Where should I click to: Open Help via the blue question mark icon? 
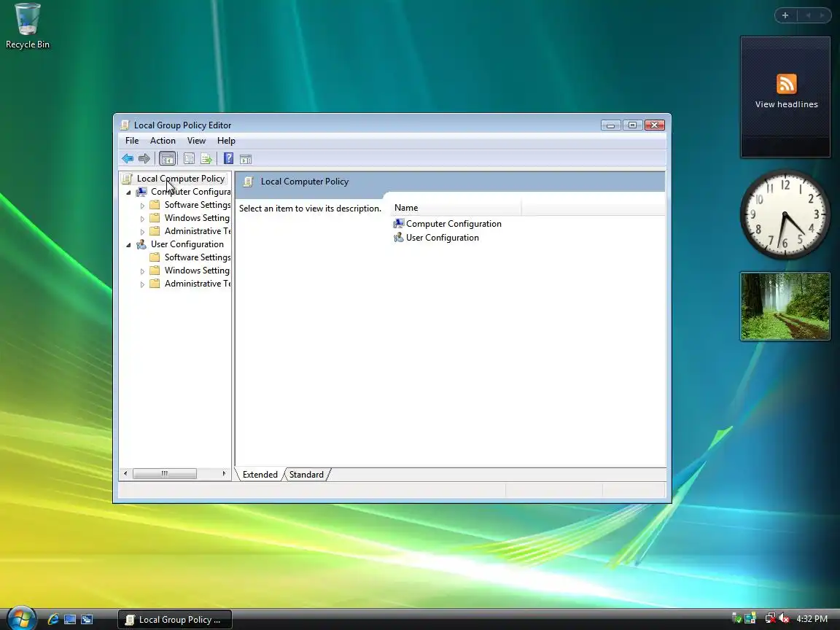pyautogui.click(x=229, y=158)
